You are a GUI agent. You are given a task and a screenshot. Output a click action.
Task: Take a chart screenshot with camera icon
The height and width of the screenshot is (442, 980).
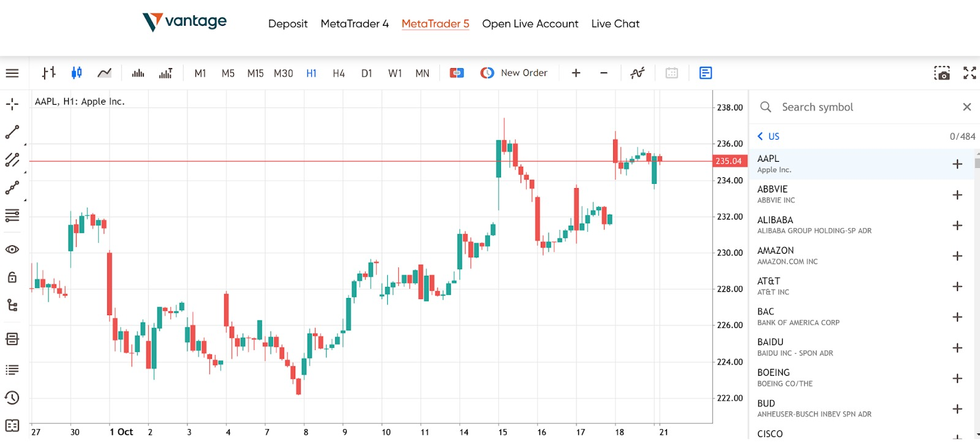coord(942,73)
